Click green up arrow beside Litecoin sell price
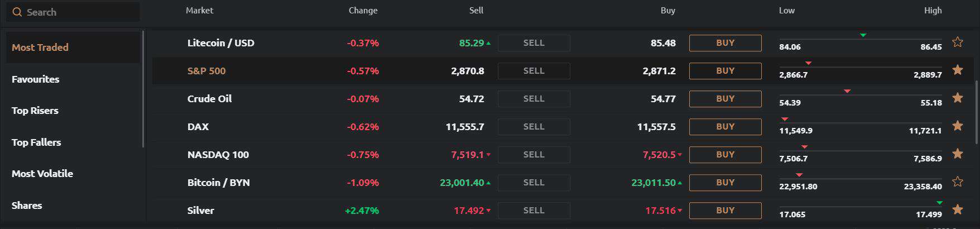This screenshot has height=229, width=980. point(488,43)
